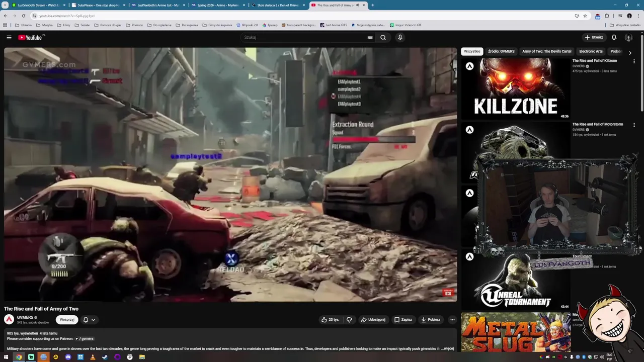Select the Źródło: GVMERS filter chip
Screen dimensions: 644x362
pyautogui.click(x=501, y=51)
